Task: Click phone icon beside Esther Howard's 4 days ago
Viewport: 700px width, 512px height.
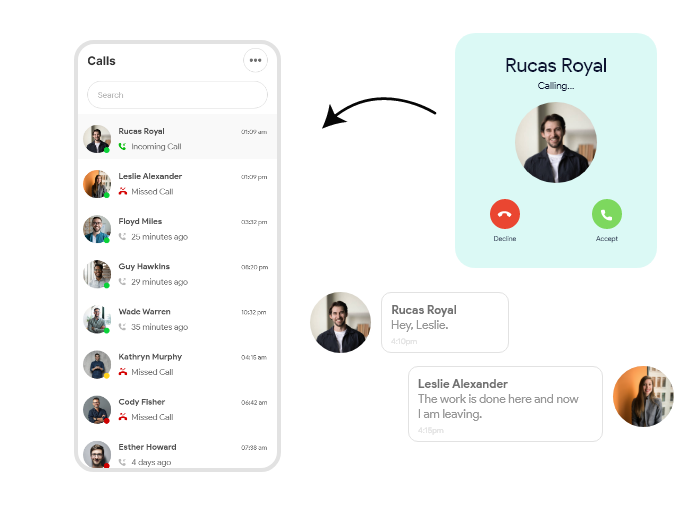Action: point(123,462)
